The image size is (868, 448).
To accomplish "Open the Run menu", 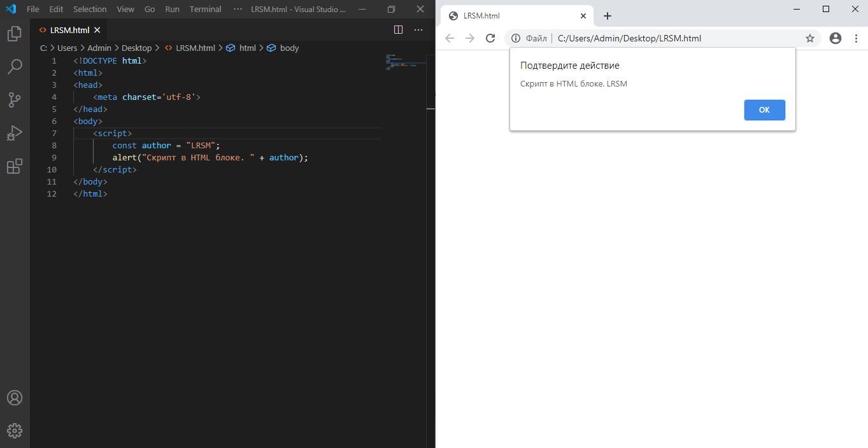I will coord(172,9).
